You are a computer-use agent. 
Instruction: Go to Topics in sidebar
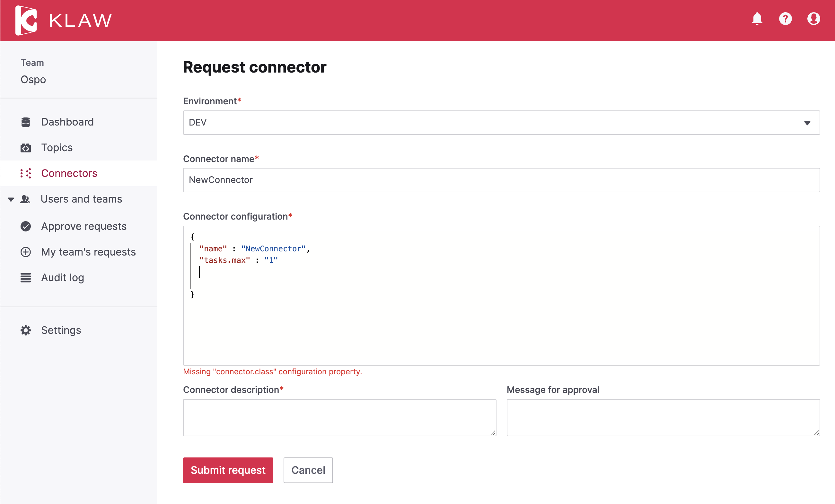click(57, 148)
